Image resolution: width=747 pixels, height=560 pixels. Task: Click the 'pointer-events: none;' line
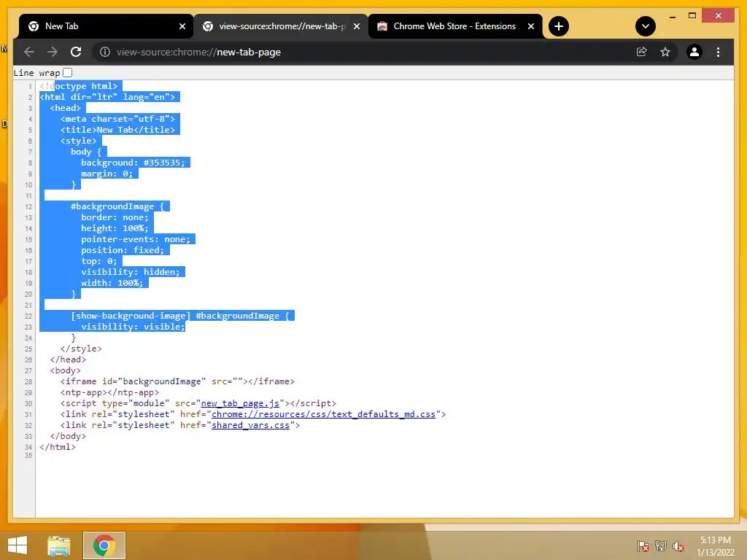[x=135, y=239]
